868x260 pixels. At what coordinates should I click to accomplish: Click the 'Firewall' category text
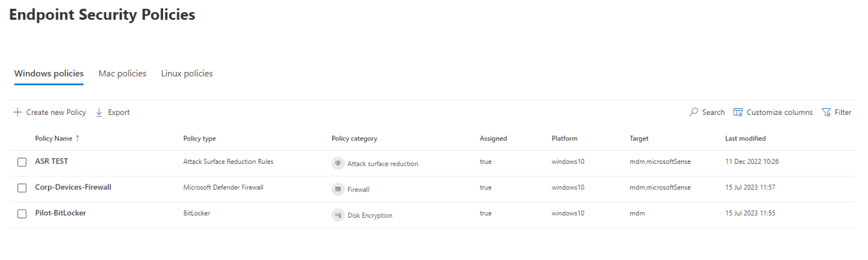[x=359, y=190]
